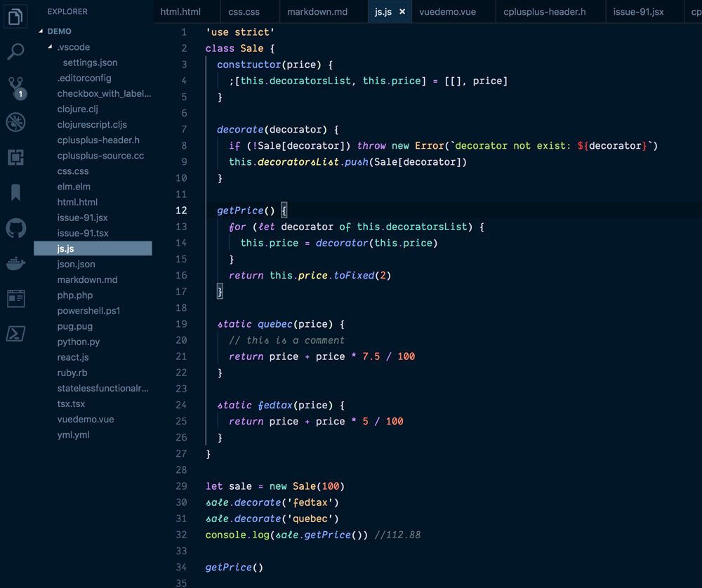The image size is (702, 588).
Task: Collapse the DEMO workspace folder
Action: 42,31
